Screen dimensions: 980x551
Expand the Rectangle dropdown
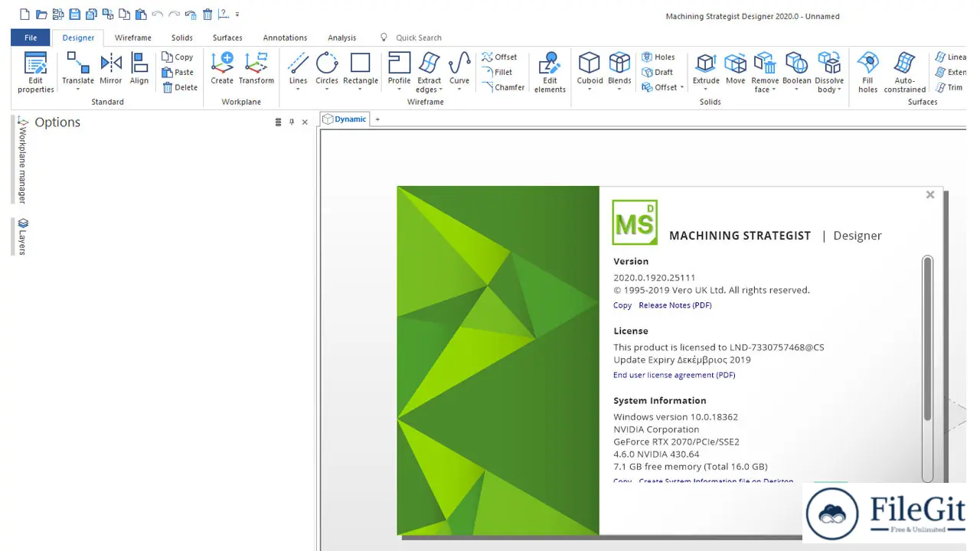(361, 90)
